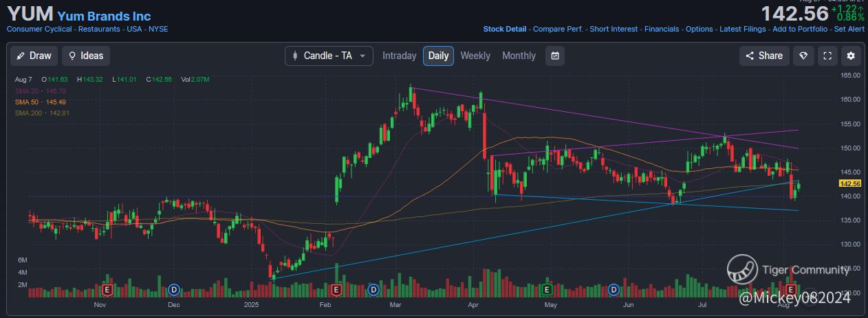868x318 pixels.
Task: Open the Short Interest link
Action: coord(613,29)
